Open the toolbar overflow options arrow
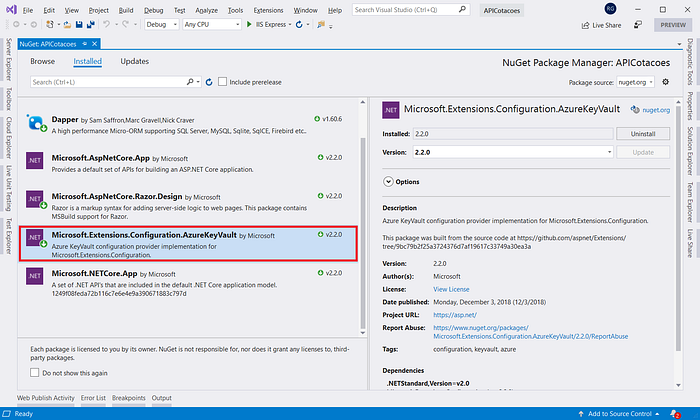This screenshot has width=700, height=420. (331, 27)
